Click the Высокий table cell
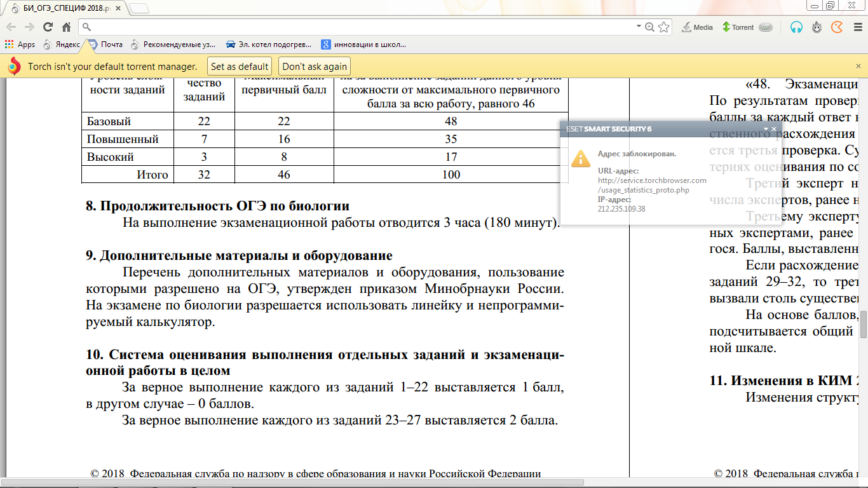Viewport: 868px width, 488px height. [128, 157]
